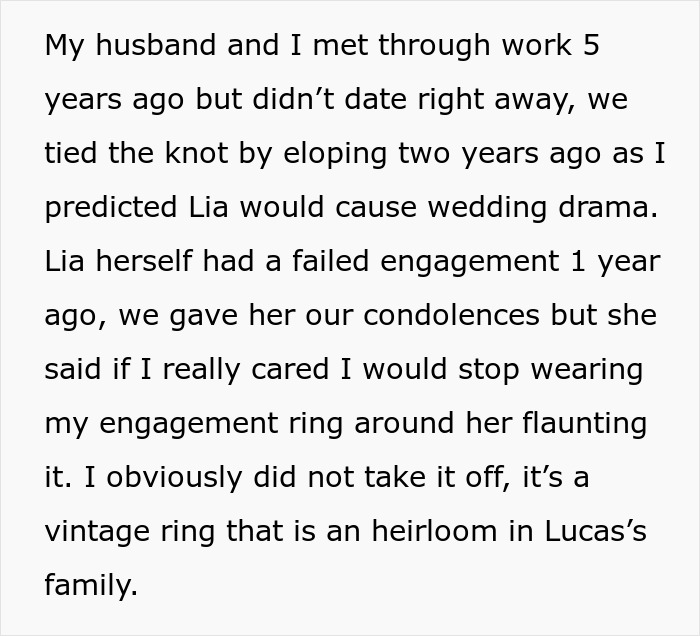Click the word "condolences"
The width and height of the screenshot is (700, 636).
coord(451,315)
